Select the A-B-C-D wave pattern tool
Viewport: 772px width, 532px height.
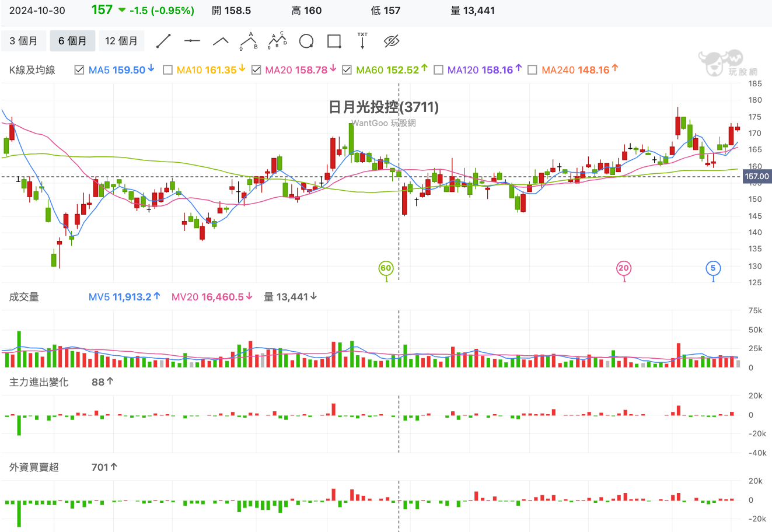click(x=277, y=41)
